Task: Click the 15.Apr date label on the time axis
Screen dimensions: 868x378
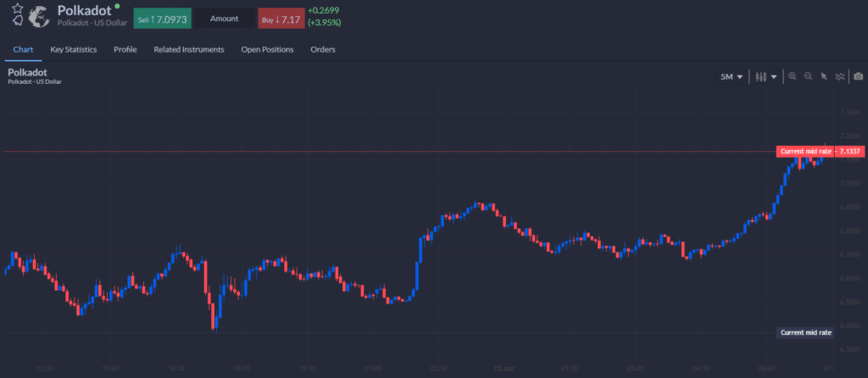Action: point(504,369)
